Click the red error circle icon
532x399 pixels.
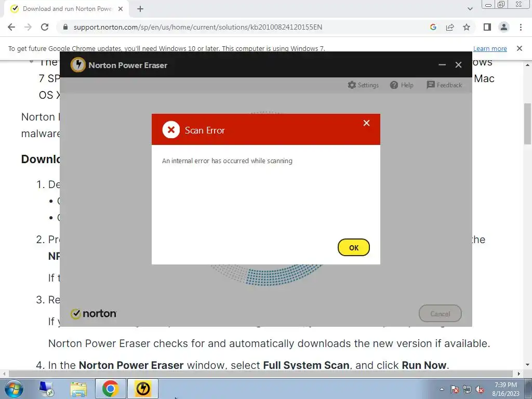pyautogui.click(x=171, y=129)
